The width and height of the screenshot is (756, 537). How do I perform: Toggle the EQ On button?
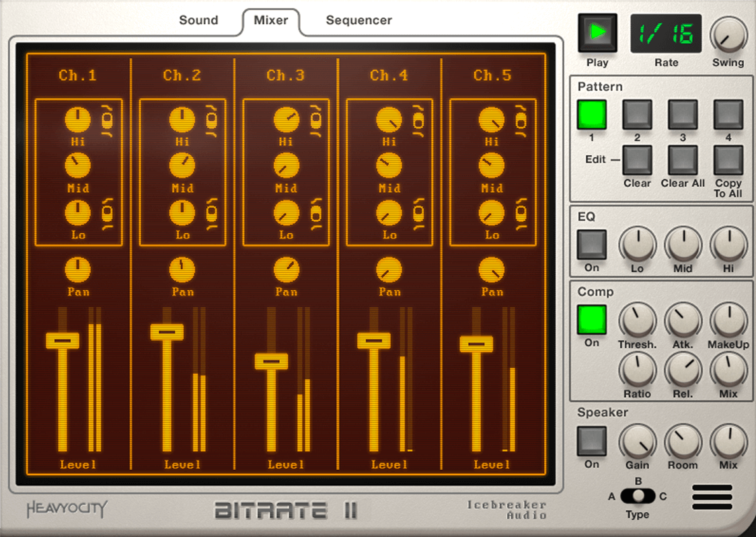tap(592, 244)
